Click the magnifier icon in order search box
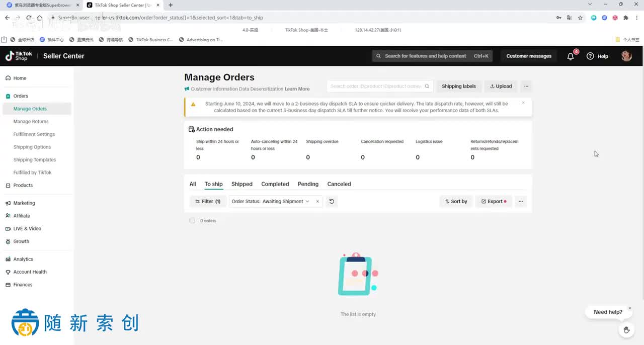 [x=427, y=87]
